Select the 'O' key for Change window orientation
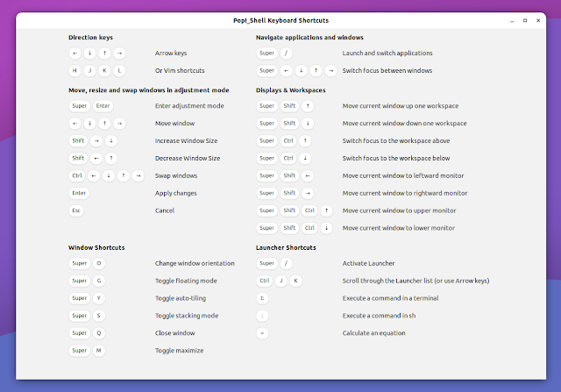Viewport: 561px width, 392px height. [x=99, y=263]
